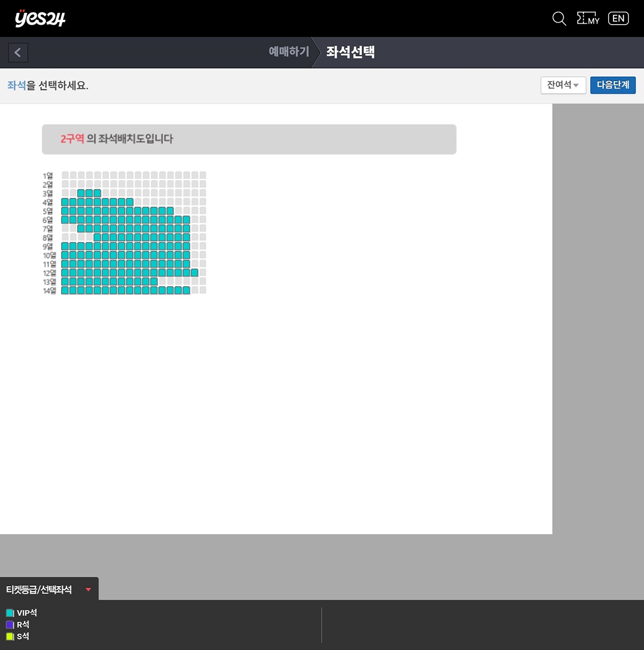Open the search magnifier icon

[559, 19]
